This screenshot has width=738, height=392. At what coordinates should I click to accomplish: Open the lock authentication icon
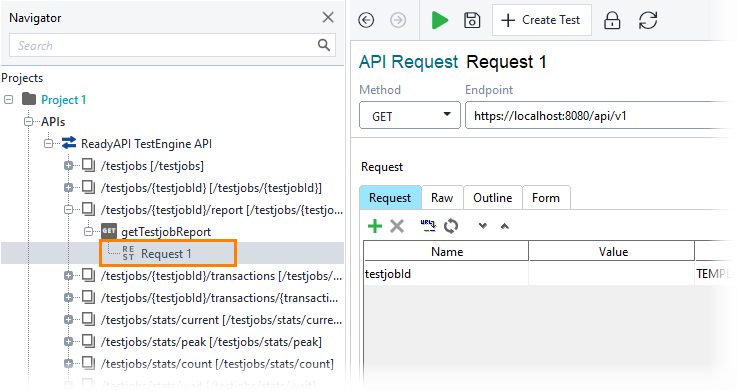point(612,20)
